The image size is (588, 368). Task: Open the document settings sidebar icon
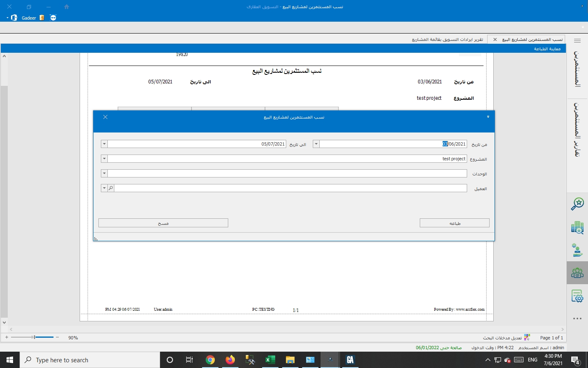point(577,296)
